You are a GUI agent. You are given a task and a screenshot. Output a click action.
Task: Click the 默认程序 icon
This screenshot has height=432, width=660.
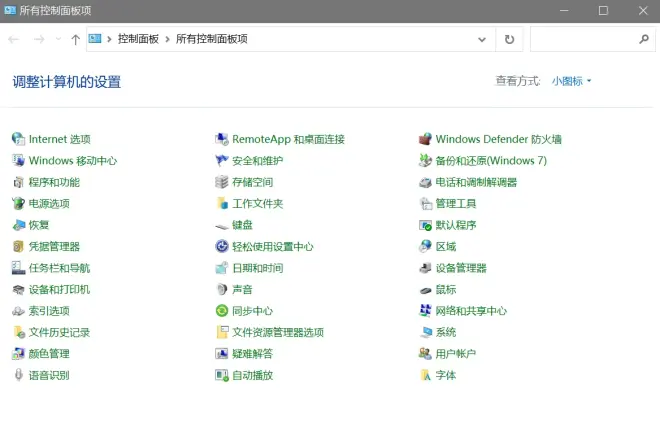coord(425,225)
